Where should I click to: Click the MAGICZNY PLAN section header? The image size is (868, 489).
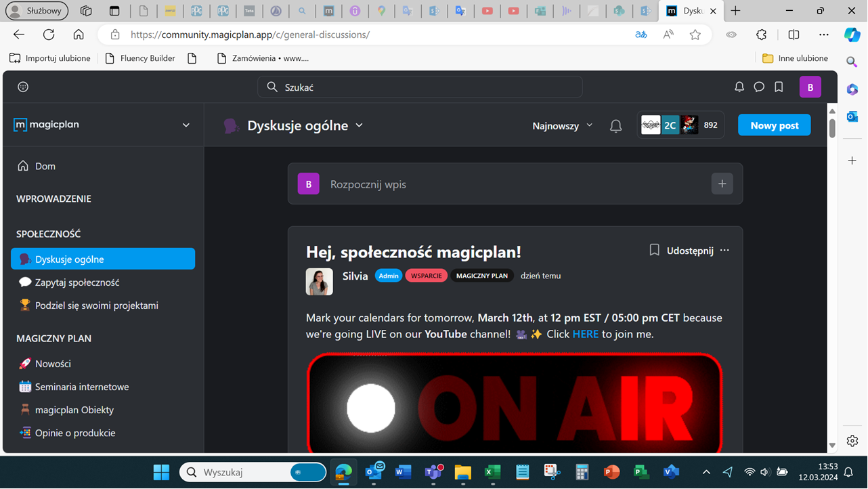click(x=53, y=338)
